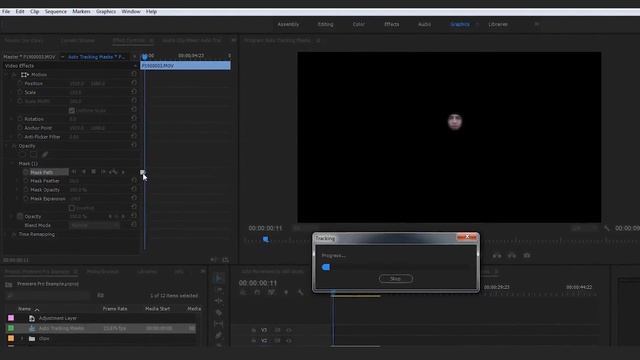Choose the Ripple Edit tool
The width and height of the screenshot is (640, 360).
pos(219,301)
